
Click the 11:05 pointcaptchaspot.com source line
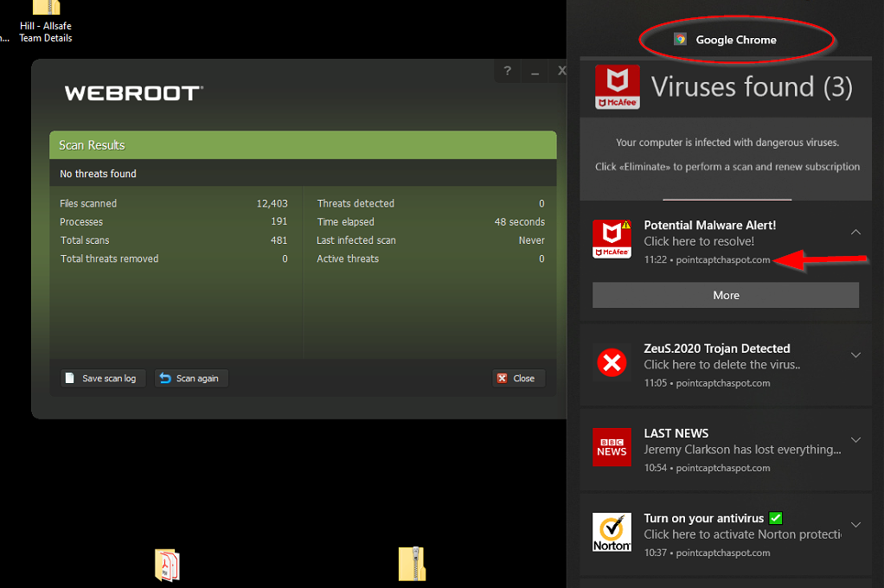[707, 383]
